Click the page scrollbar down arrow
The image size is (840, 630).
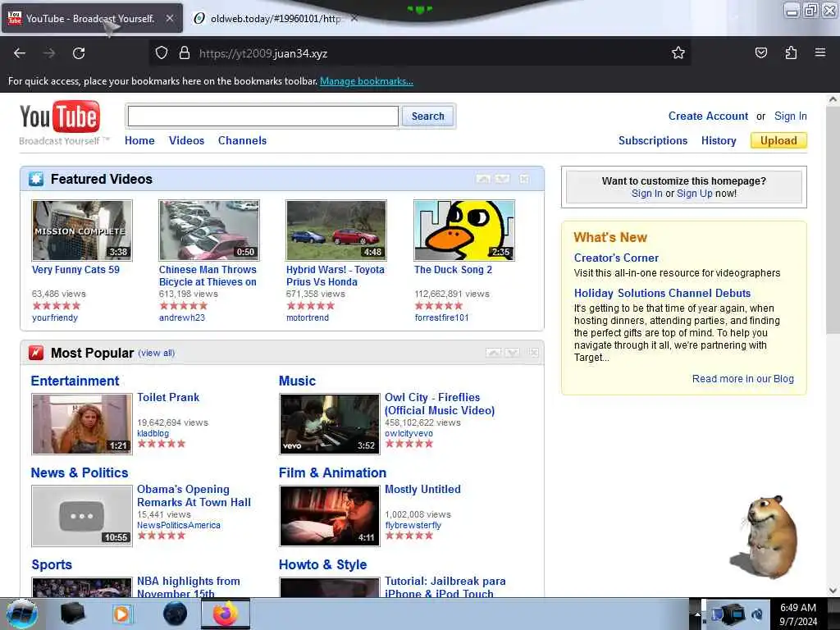click(833, 591)
